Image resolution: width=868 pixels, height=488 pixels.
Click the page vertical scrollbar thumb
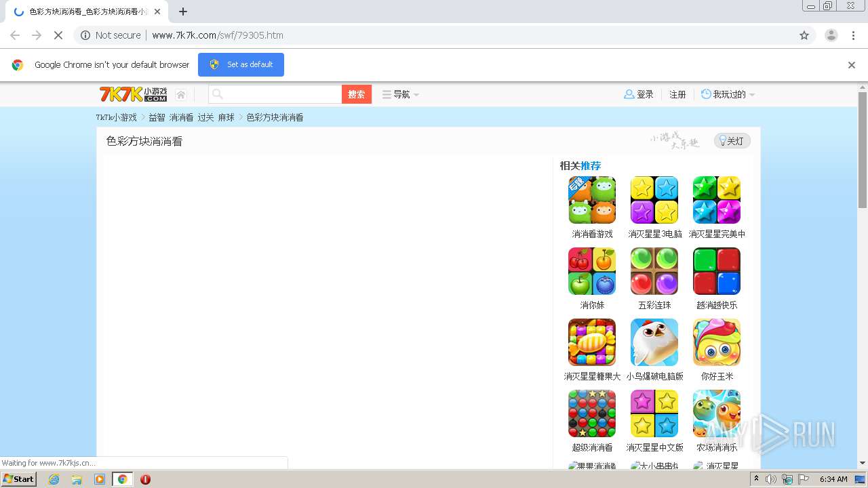click(x=863, y=149)
